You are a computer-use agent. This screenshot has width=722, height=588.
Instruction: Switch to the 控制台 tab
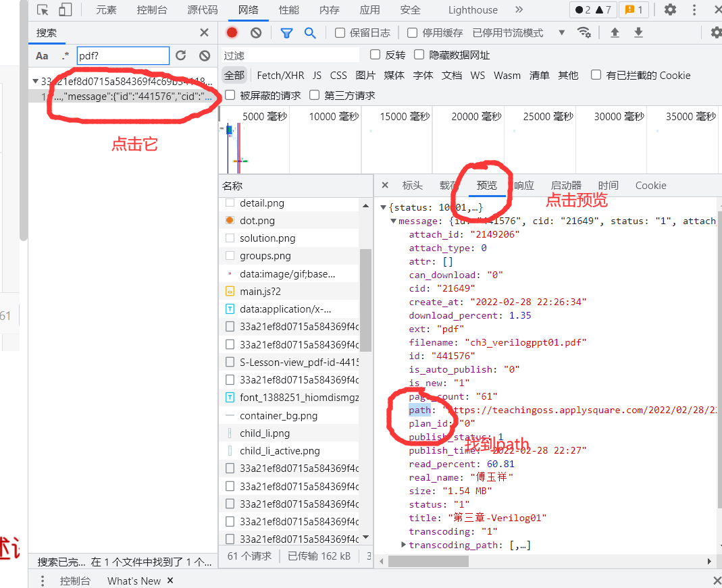click(151, 9)
